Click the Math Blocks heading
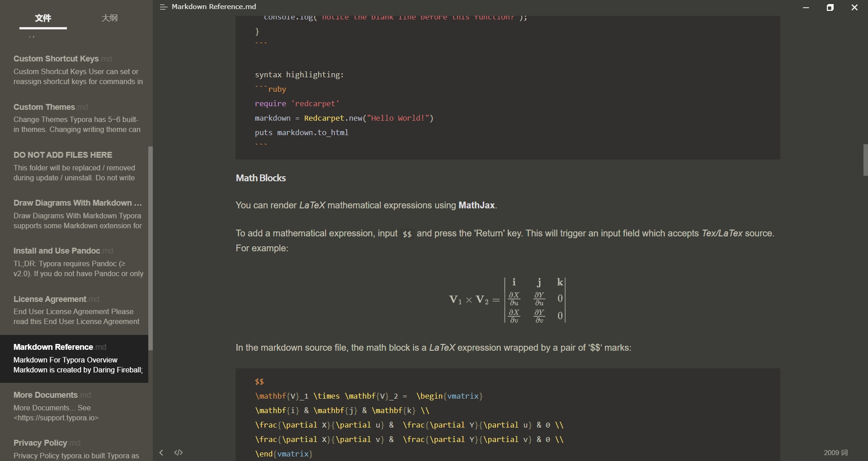The image size is (868, 461). coord(261,178)
